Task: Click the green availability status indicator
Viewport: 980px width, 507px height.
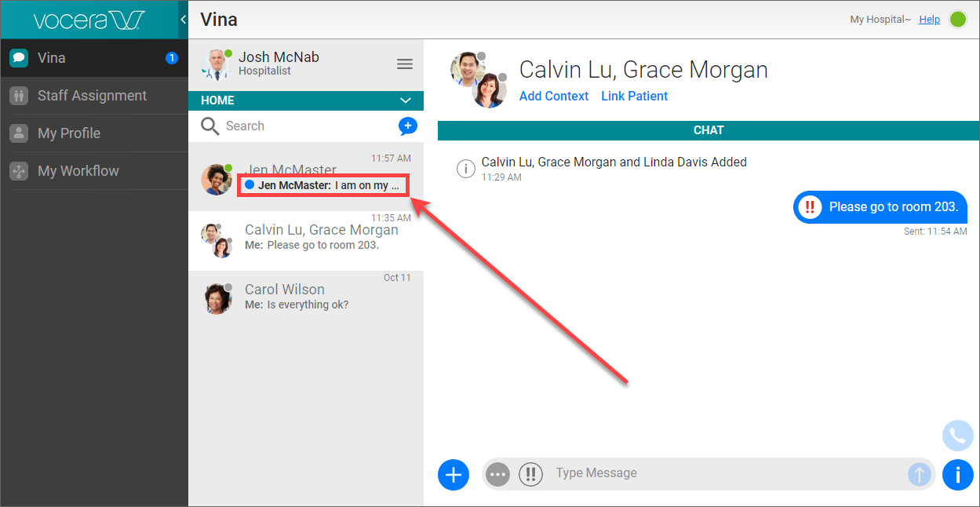Action: pos(958,20)
